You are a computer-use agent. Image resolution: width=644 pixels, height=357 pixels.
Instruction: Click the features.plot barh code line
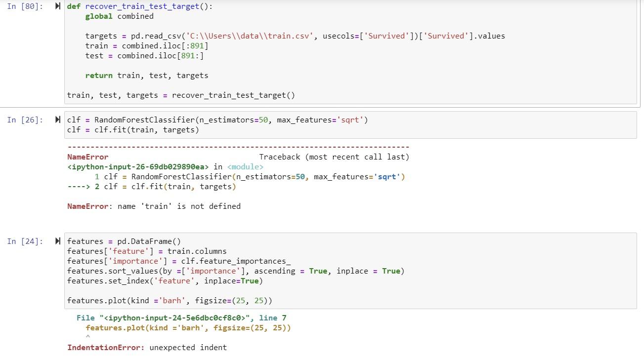[169, 300]
